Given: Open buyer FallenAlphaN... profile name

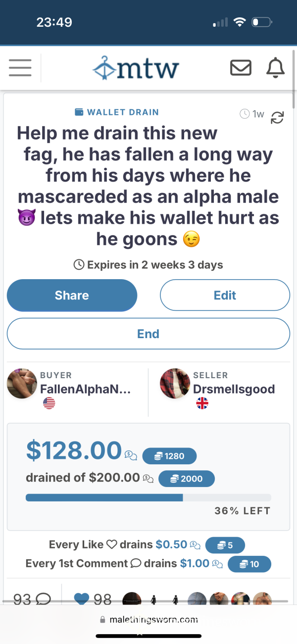Looking at the screenshot, I should (85, 389).
